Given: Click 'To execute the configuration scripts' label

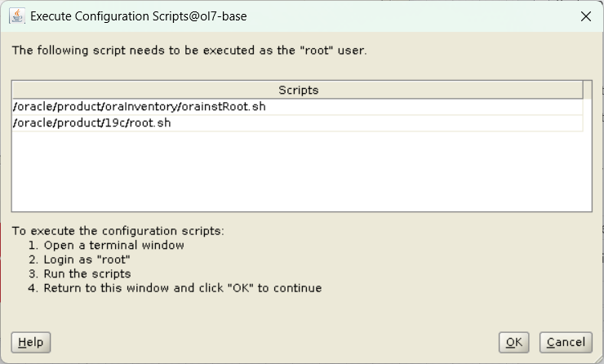Looking at the screenshot, I should (x=118, y=231).
